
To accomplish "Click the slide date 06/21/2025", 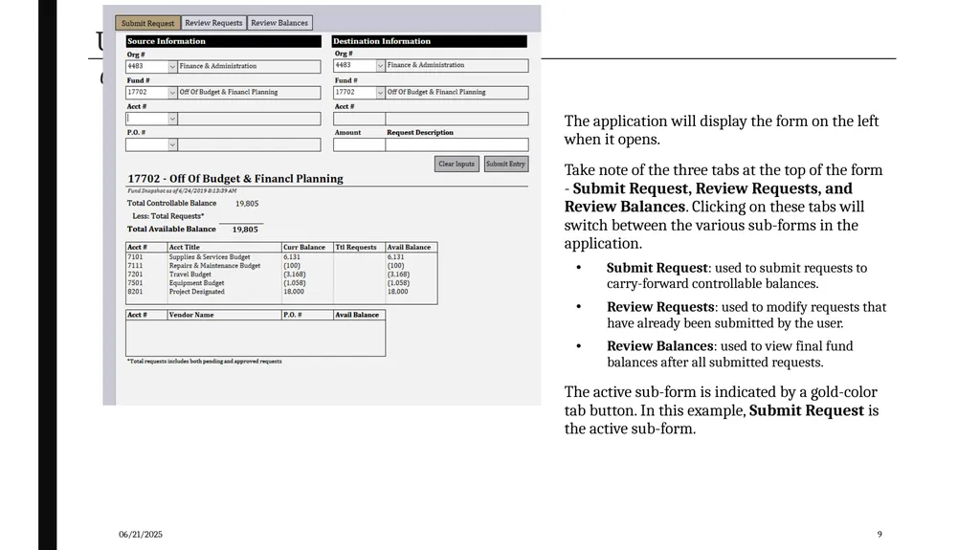I will tap(141, 535).
